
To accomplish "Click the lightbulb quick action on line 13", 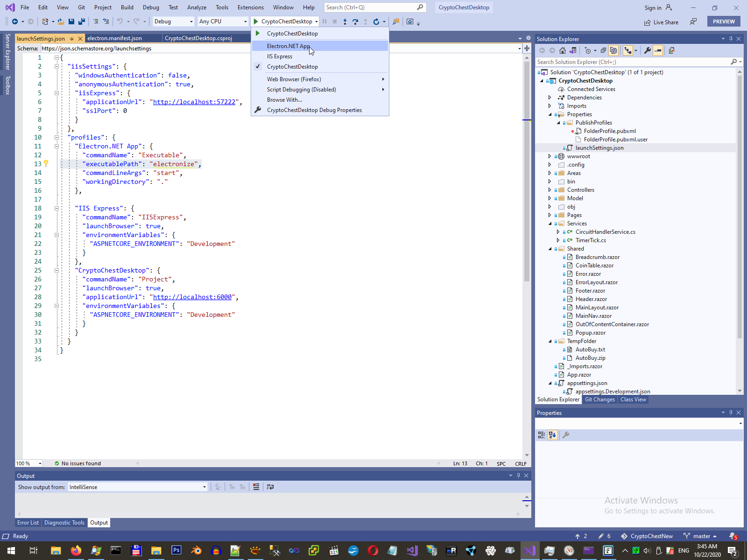I will pos(46,163).
